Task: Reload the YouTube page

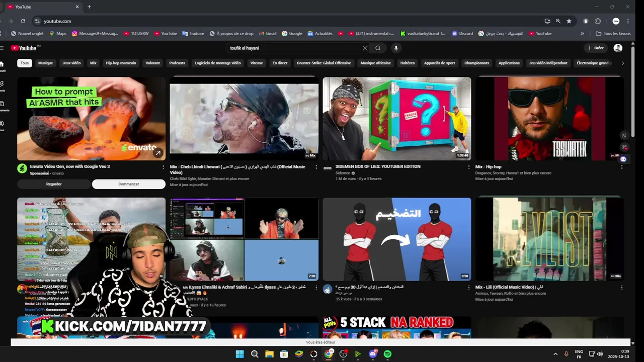Action: [x=23, y=21]
